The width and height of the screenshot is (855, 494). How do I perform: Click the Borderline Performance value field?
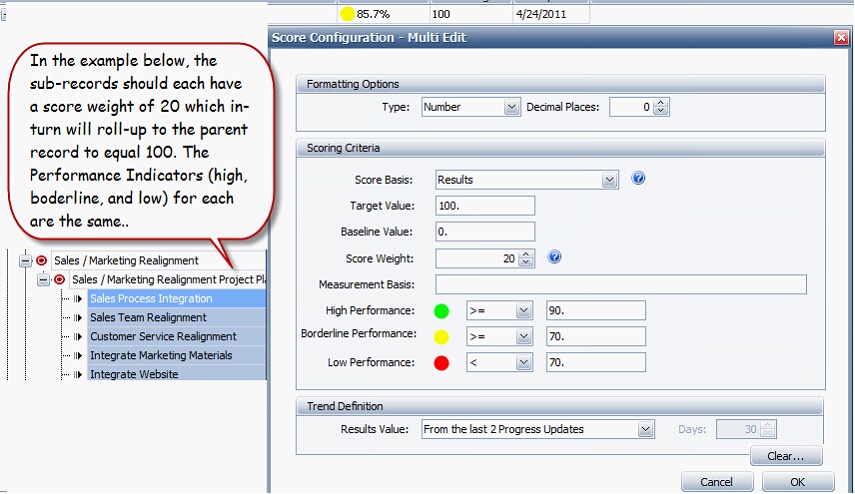pos(595,336)
